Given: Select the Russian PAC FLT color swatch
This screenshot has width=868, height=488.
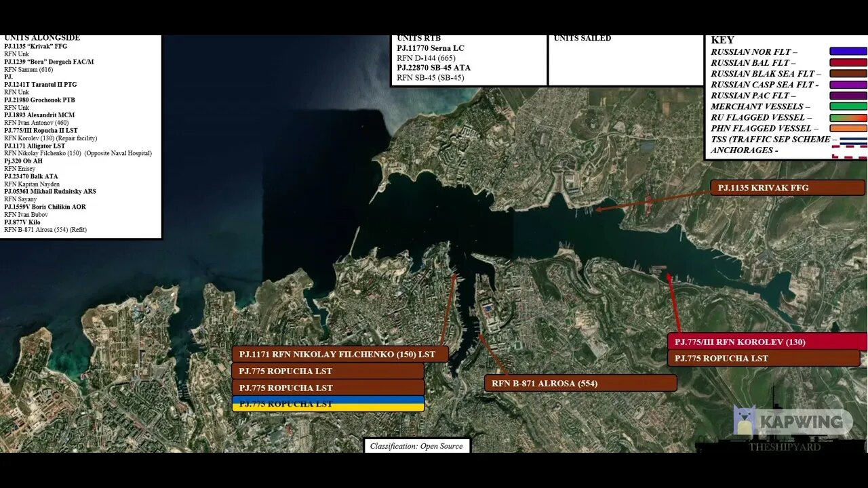Looking at the screenshot, I should (x=848, y=96).
